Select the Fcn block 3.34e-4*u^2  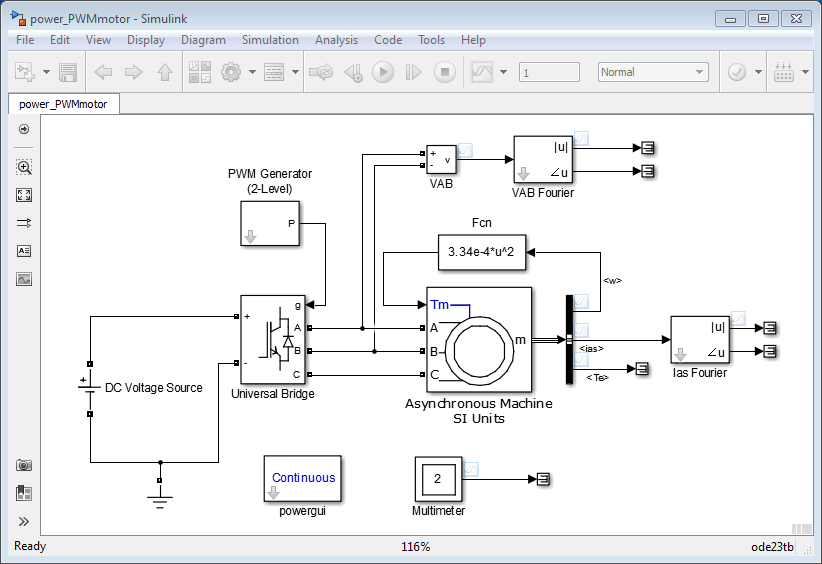482,252
